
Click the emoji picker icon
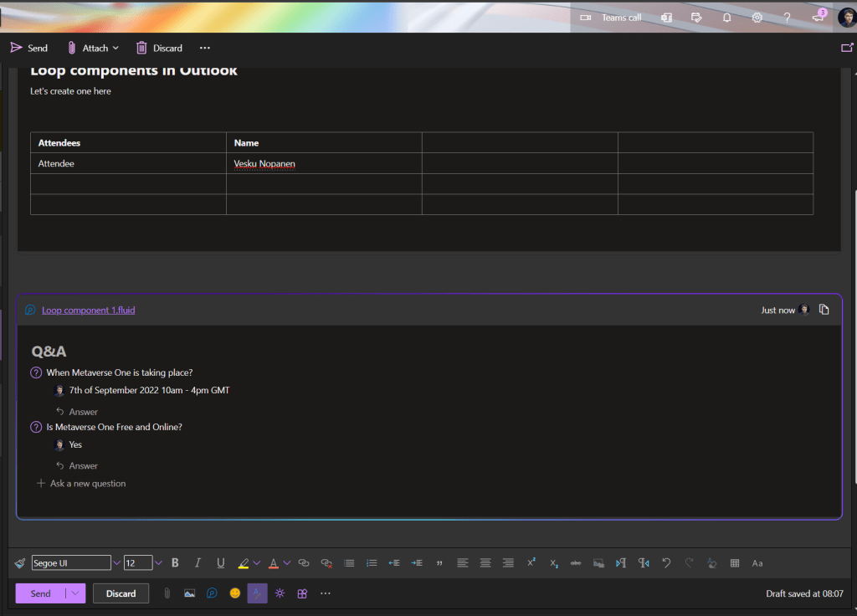pos(235,593)
